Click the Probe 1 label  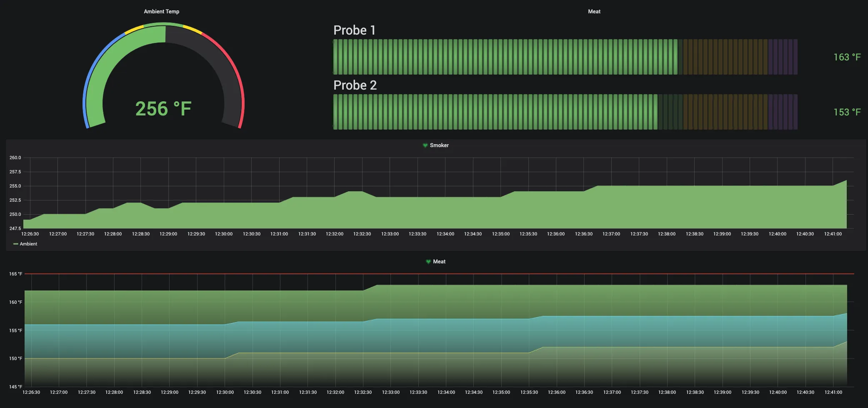(355, 30)
